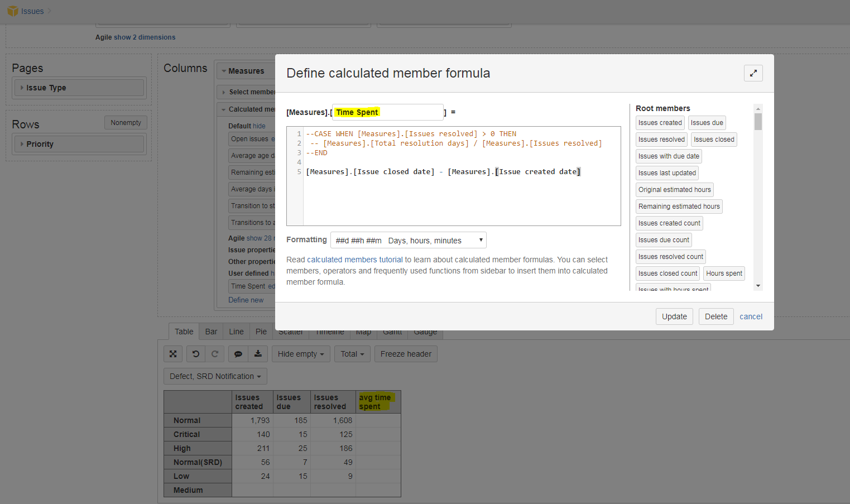Viewport: 850px width, 504px height.
Task: Insert the Issues created root member
Action: 660,123
